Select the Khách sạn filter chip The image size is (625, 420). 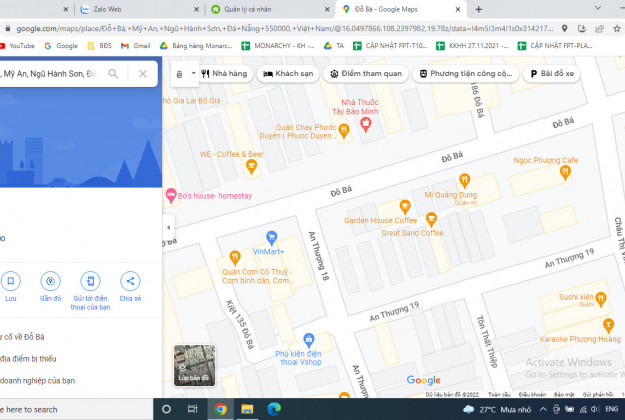[x=288, y=74]
